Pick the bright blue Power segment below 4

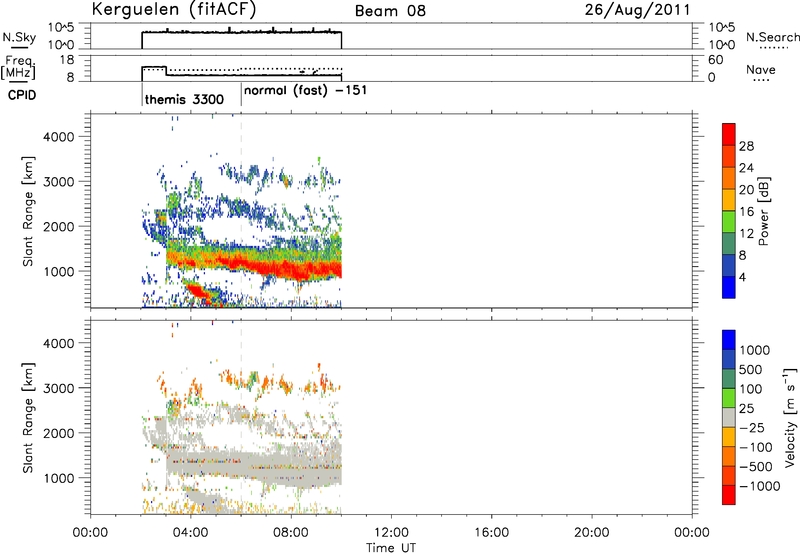(729, 287)
